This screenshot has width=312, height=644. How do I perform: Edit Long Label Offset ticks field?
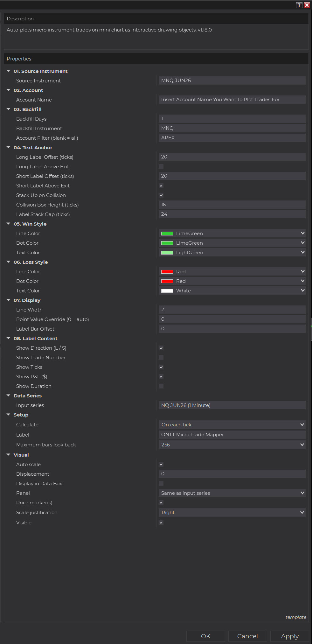pyautogui.click(x=232, y=157)
